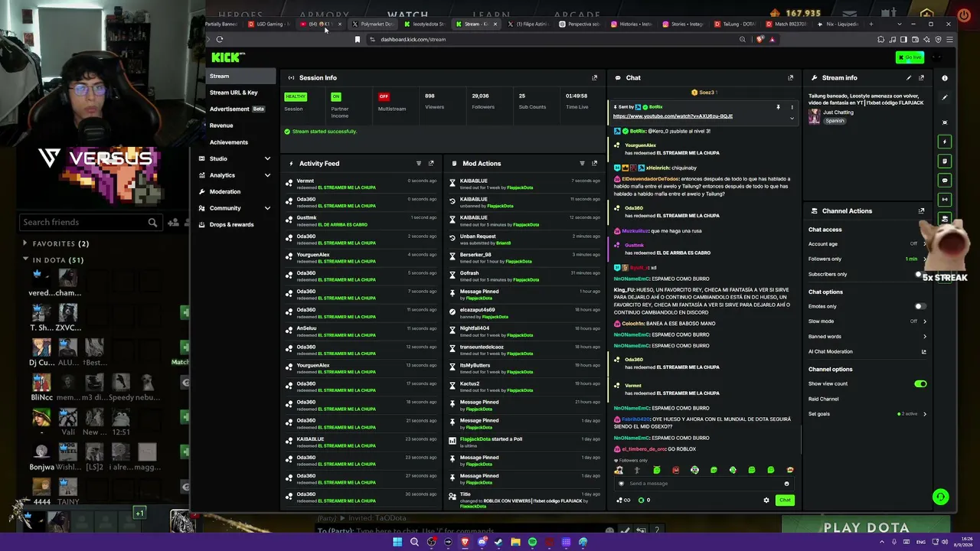Toggle Show view count switch
The image size is (980, 551).
[920, 383]
